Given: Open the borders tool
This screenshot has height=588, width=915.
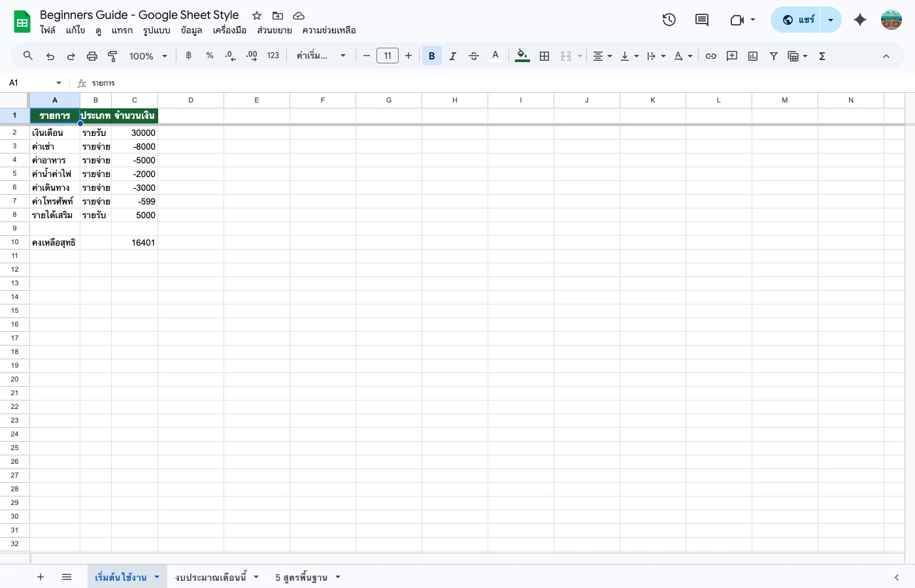Looking at the screenshot, I should 544,56.
